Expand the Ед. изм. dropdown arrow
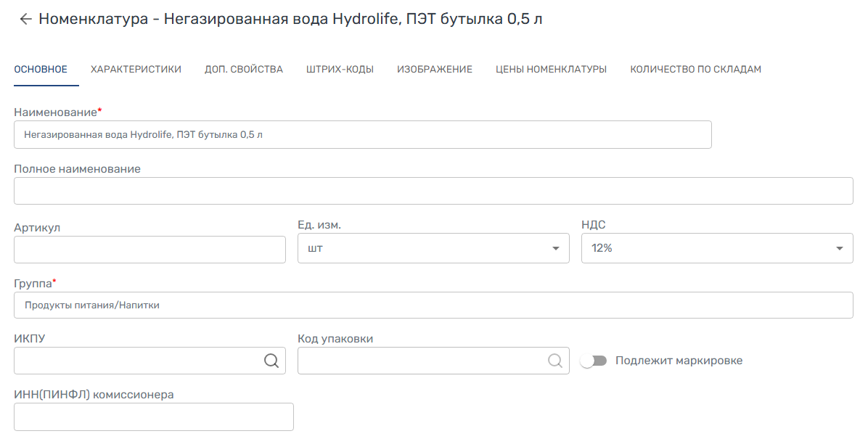The width and height of the screenshot is (868, 439). 556,248
